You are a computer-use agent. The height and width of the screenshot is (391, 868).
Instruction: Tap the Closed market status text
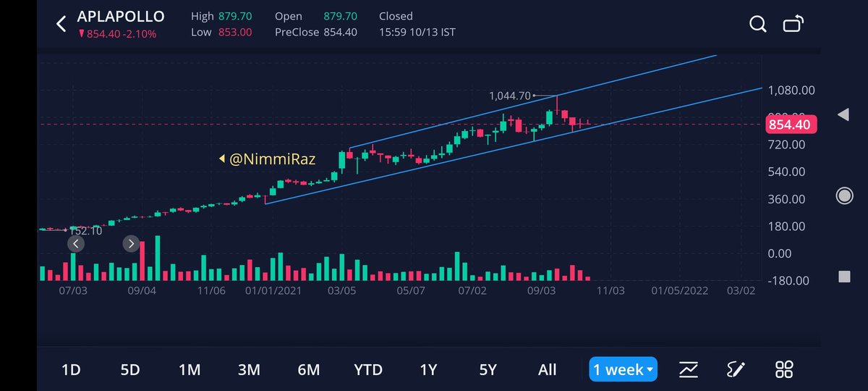396,16
